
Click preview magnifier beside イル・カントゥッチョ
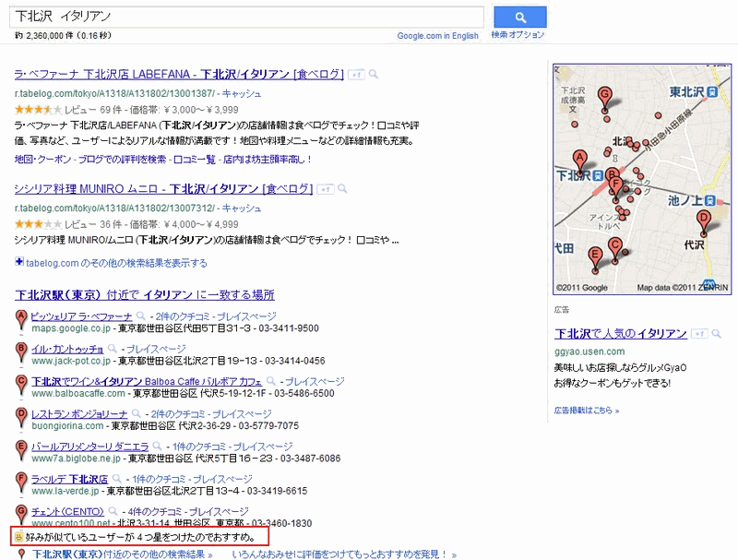tap(112, 349)
